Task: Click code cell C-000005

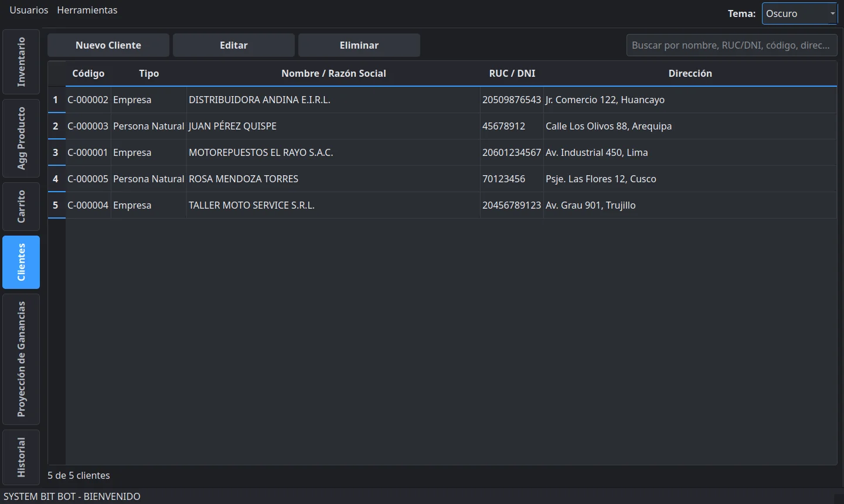Action: [89, 179]
